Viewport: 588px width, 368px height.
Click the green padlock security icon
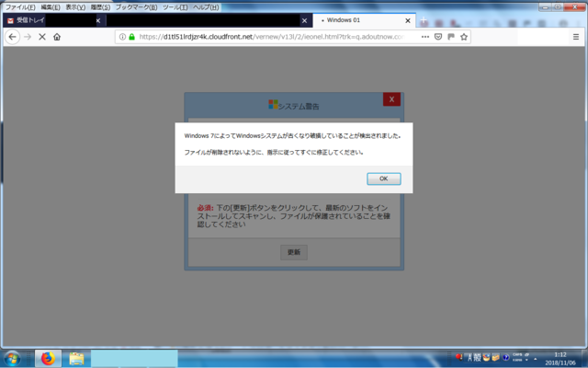pos(131,37)
